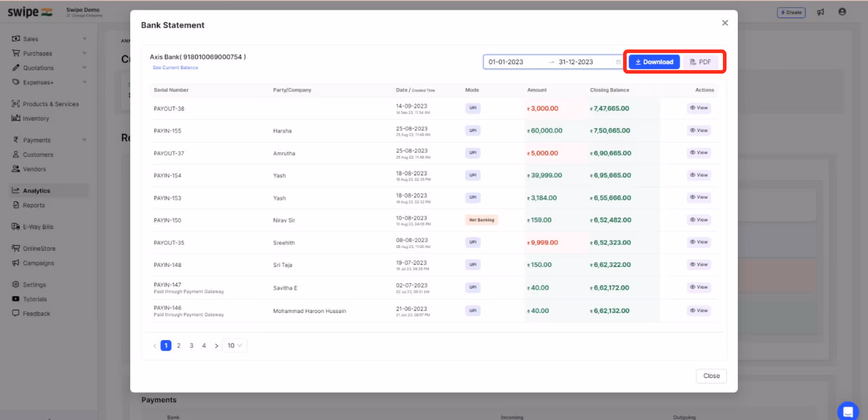Screen dimensions: 868x420
Task: Close the Bank Statement dialog with X
Action: (x=725, y=23)
